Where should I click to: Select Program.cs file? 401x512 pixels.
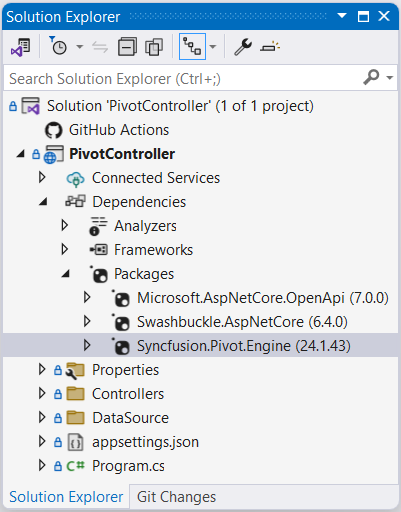point(128,466)
